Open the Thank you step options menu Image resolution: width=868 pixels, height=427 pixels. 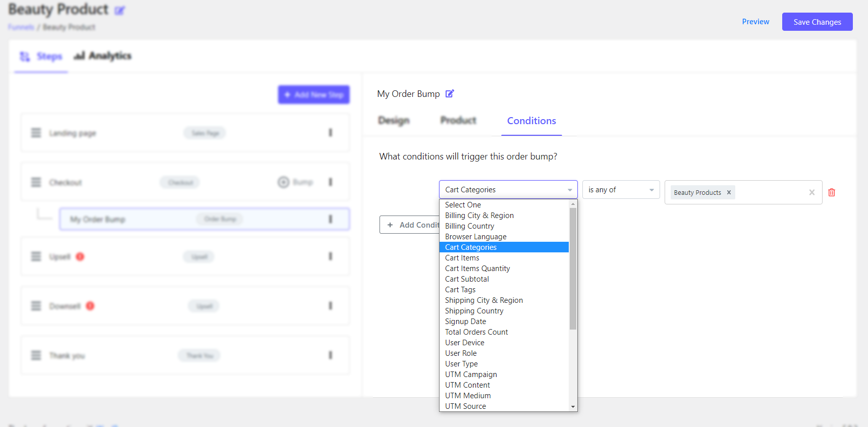[x=331, y=355]
